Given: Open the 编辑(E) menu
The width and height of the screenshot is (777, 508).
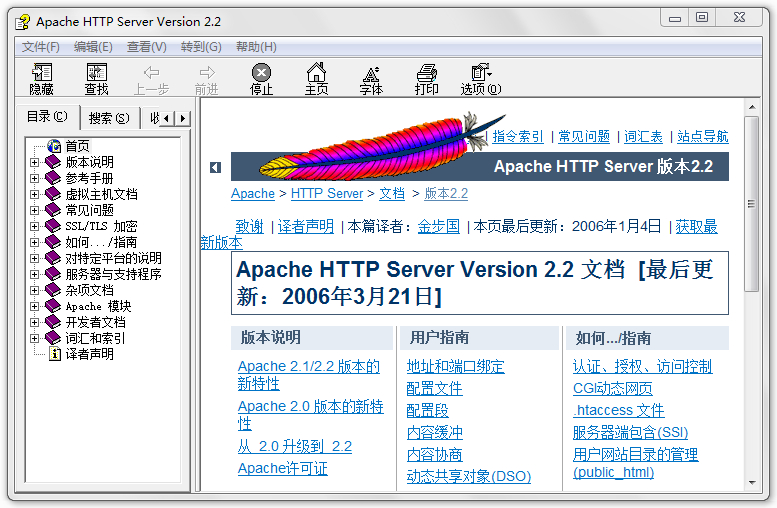Looking at the screenshot, I should pos(93,47).
